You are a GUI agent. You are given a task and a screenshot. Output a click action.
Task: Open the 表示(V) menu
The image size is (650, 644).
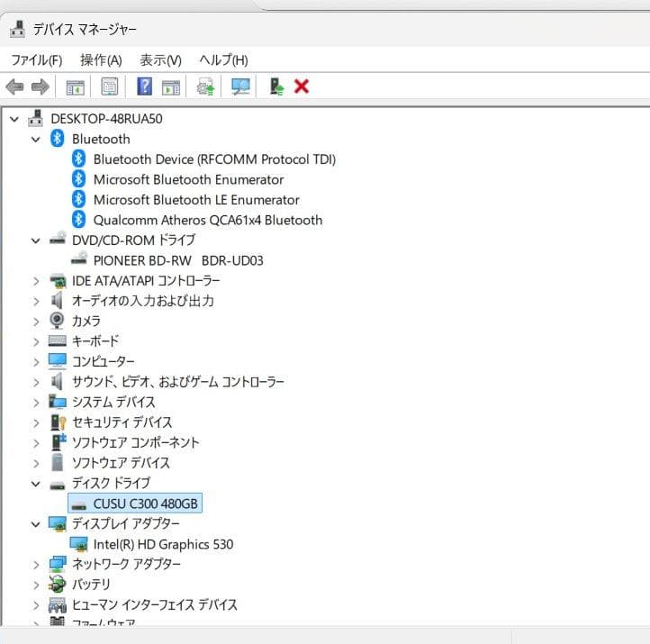click(161, 60)
